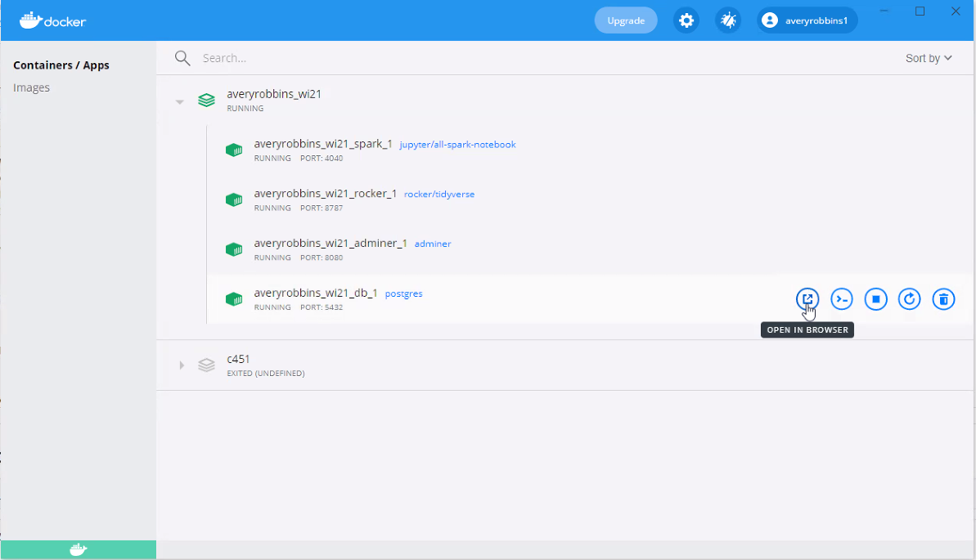Click the spark_1 container cube icon

(x=234, y=150)
